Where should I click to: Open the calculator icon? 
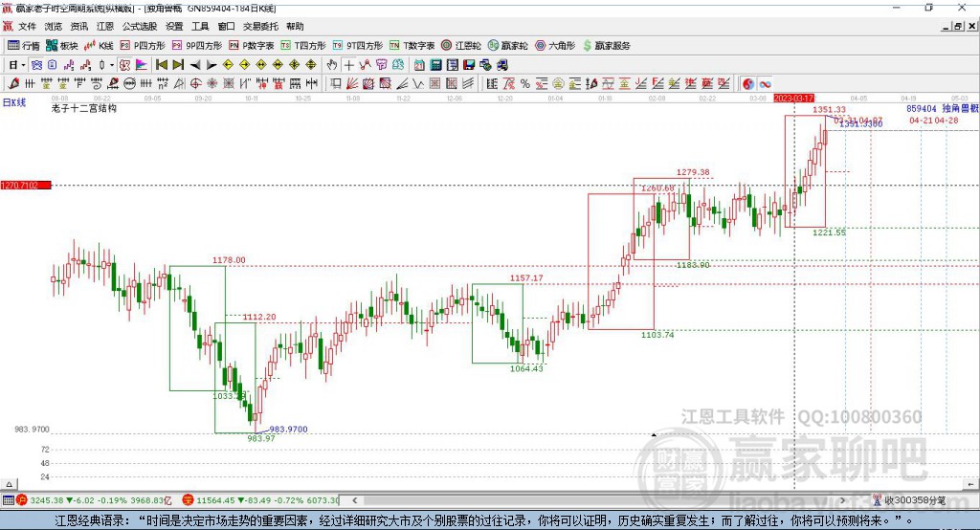click(436, 65)
